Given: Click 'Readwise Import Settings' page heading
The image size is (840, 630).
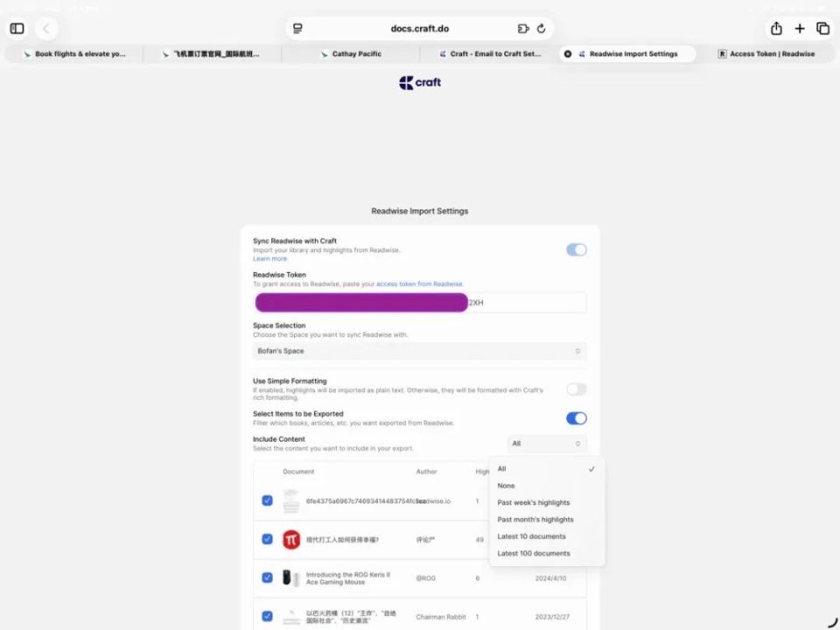Looking at the screenshot, I should 420,211.
